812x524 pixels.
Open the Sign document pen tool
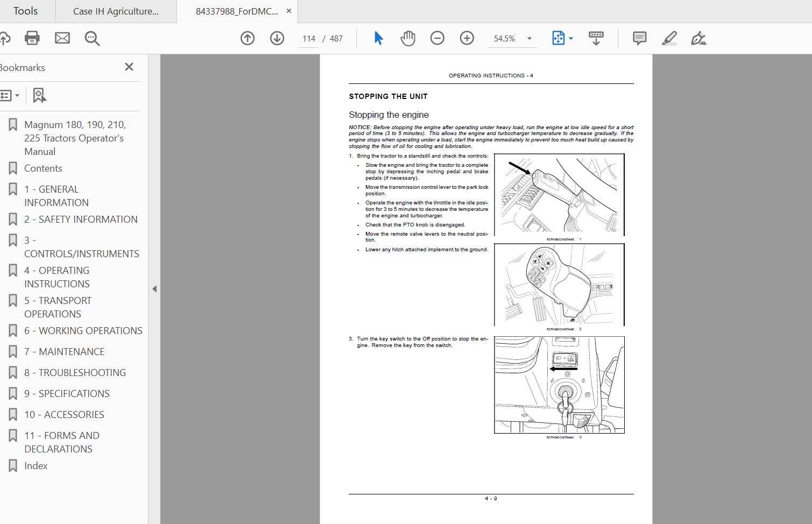tap(698, 38)
